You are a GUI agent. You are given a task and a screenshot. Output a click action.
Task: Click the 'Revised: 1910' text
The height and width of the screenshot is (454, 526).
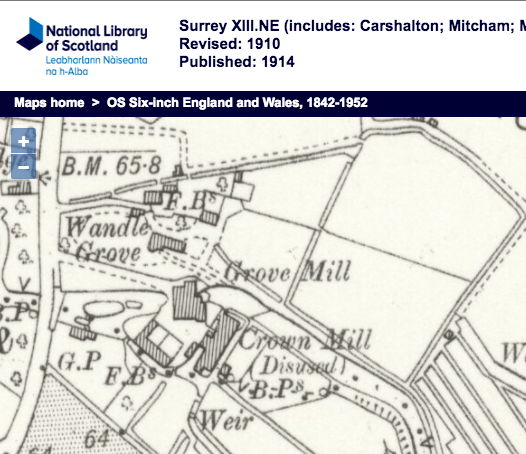coord(230,44)
